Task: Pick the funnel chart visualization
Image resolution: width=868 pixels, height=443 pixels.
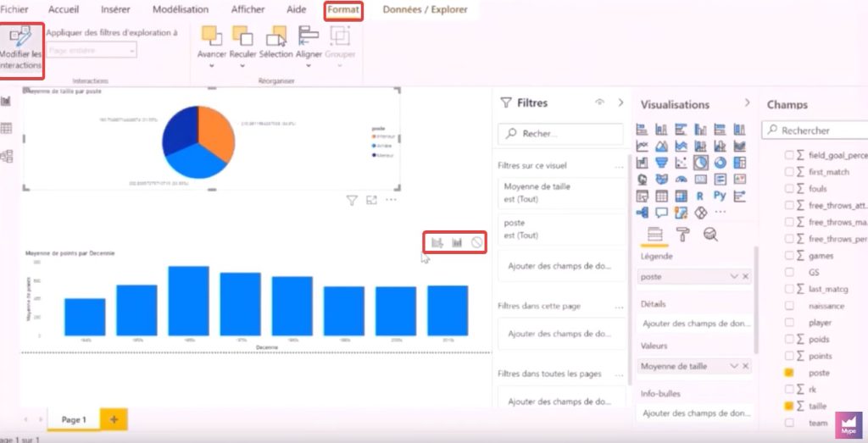Action: point(661,163)
